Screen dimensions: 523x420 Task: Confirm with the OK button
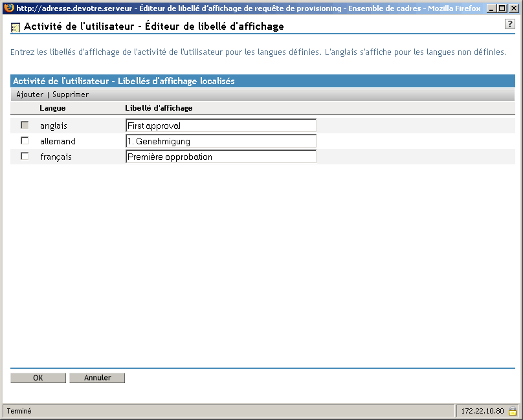pyautogui.click(x=38, y=378)
